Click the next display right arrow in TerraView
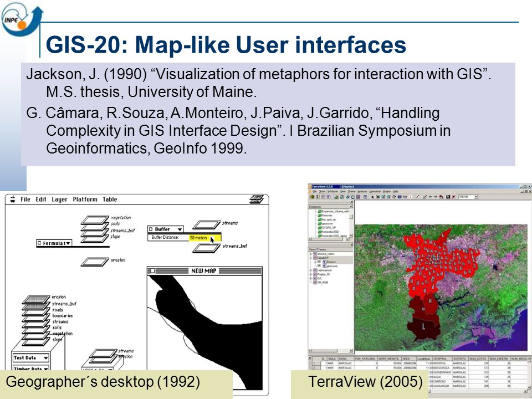The width and height of the screenshot is (532, 399). 436,197
